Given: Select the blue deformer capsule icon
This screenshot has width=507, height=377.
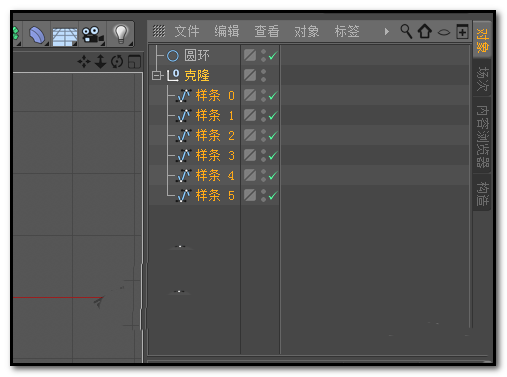Looking at the screenshot, I should coord(37,35).
